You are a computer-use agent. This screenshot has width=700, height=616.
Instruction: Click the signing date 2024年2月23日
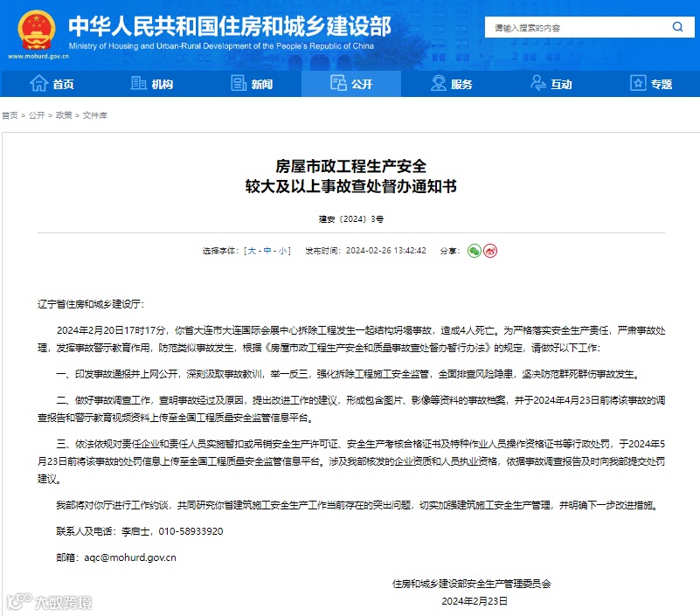tap(475, 601)
